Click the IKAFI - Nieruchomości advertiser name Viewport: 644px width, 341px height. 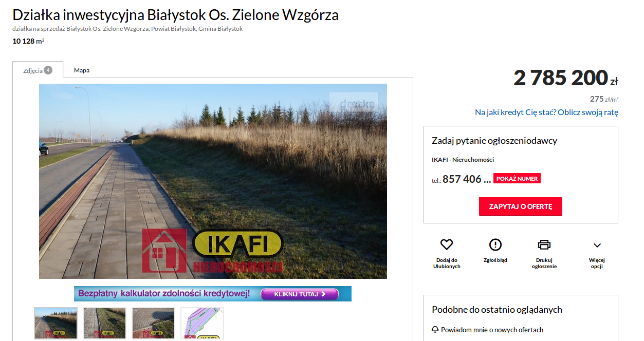click(x=463, y=160)
